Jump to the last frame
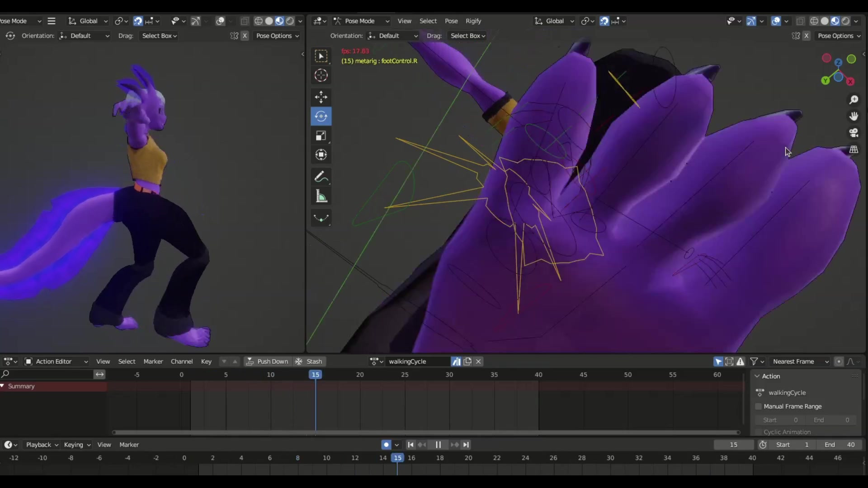Viewport: 868px width, 488px height. click(x=466, y=445)
